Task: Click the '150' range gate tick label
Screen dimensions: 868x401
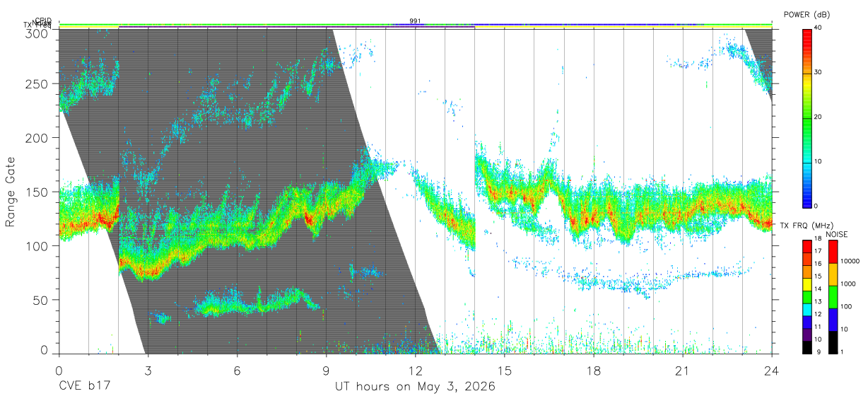Action: [x=36, y=192]
